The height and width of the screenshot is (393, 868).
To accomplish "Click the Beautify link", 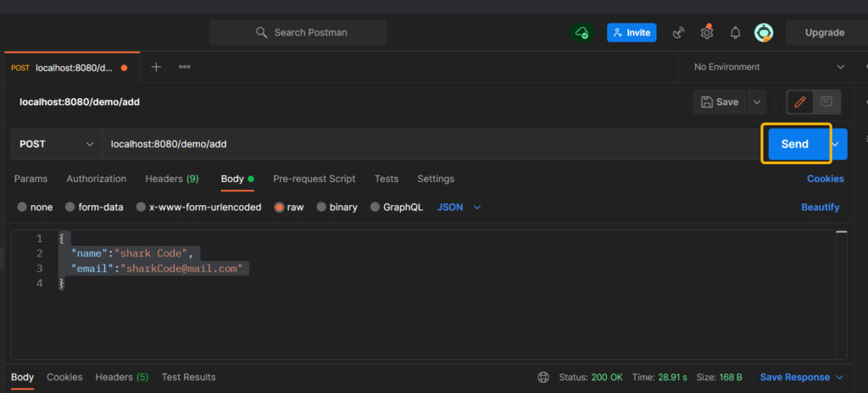I will 821,207.
